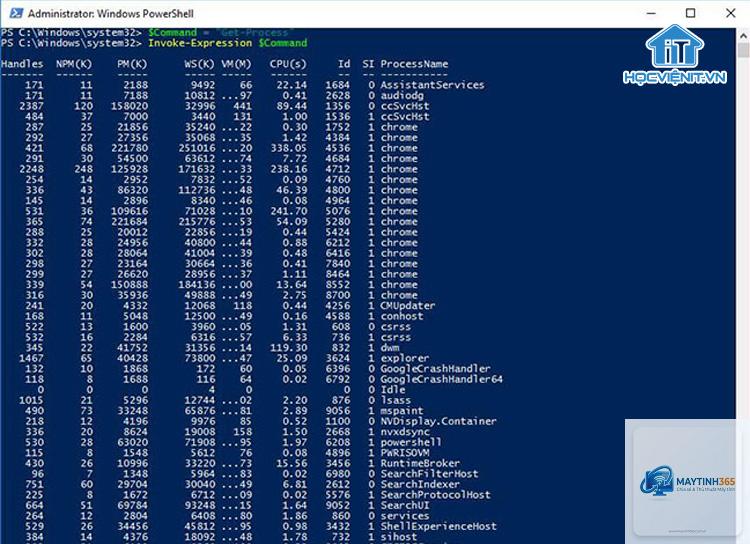Select the SearchUI process name
The image size is (750, 544).
coord(405,506)
